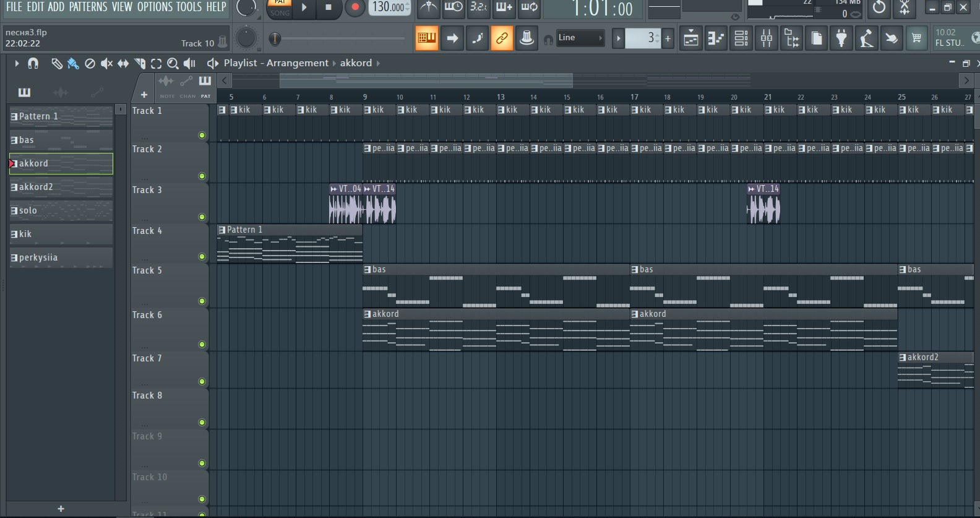Open the playlist options menu arrow
The width and height of the screenshot is (980, 518).
(17, 63)
